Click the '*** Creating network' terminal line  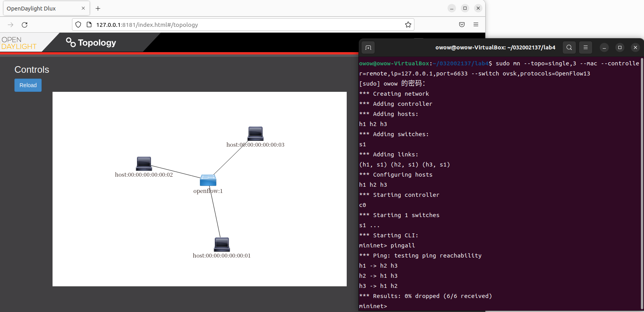pyautogui.click(x=394, y=94)
